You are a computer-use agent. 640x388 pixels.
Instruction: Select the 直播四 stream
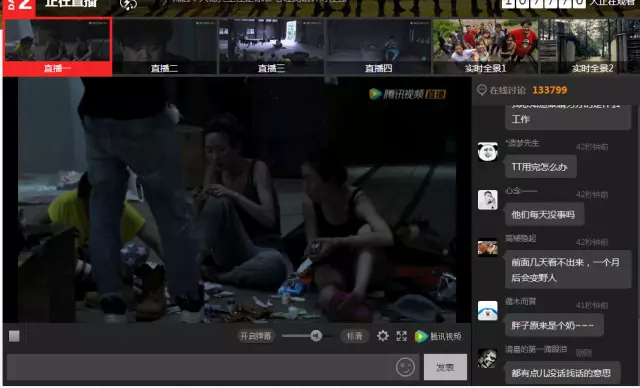(378, 47)
